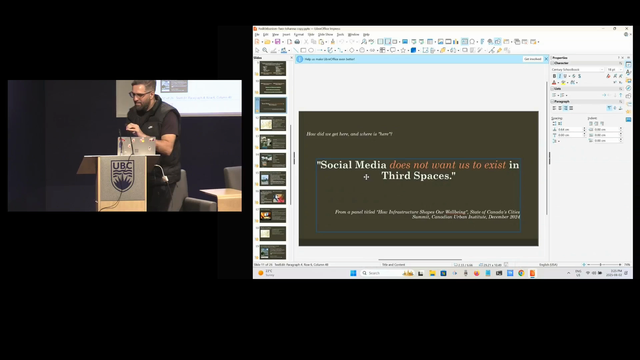Screen dimensions: 640x360
Task: Select the 3D objects blue cube tool
Action: pos(413,50)
